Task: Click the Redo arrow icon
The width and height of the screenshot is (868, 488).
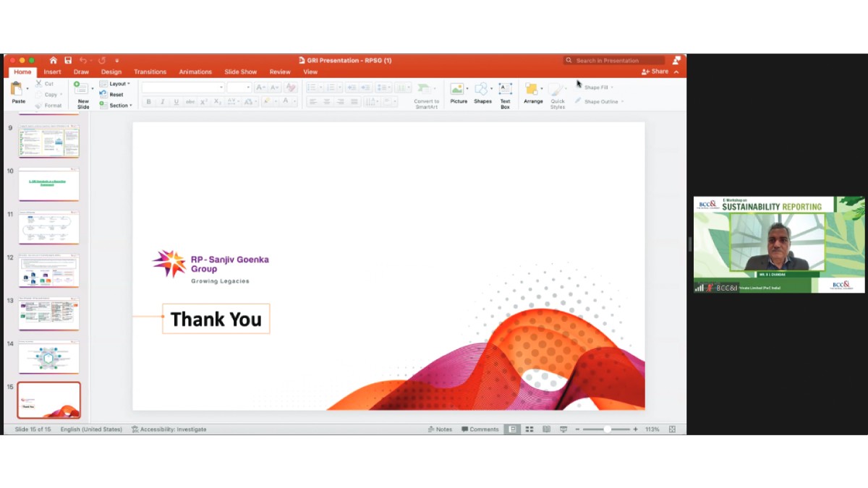Action: point(102,61)
